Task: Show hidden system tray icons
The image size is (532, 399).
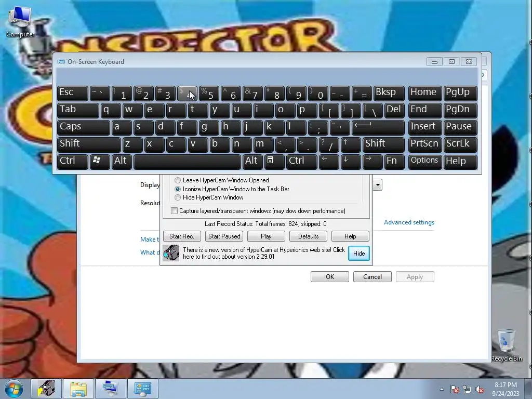Action: (442, 389)
